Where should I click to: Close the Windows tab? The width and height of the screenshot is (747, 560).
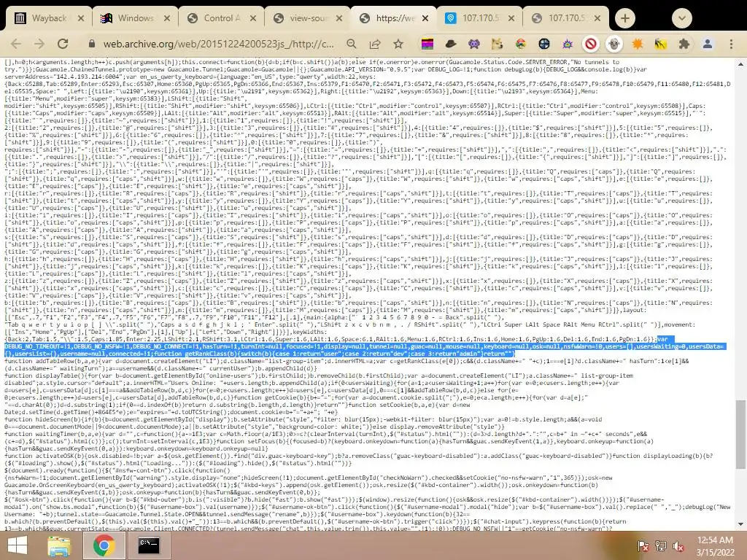[x=167, y=18]
